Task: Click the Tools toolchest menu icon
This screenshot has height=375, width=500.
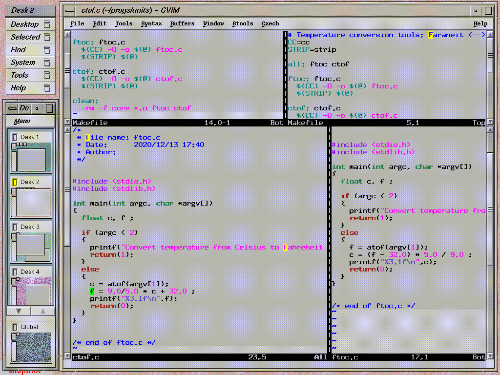Action: point(47,75)
